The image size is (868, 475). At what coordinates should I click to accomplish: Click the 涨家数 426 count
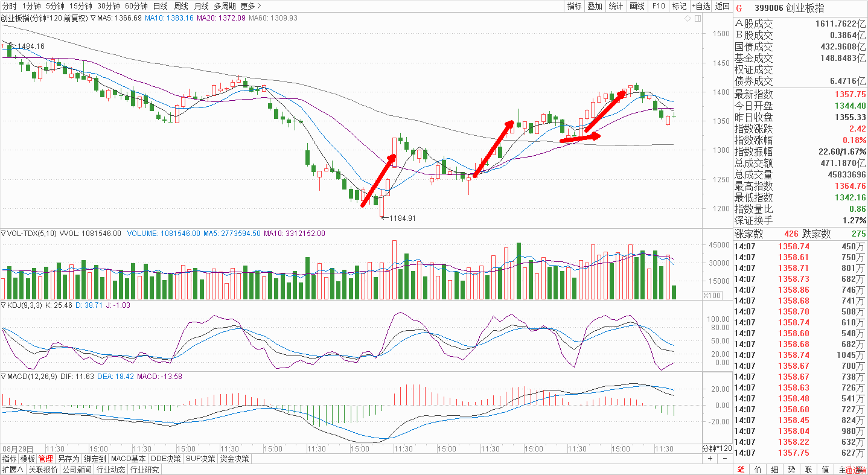tap(790, 234)
